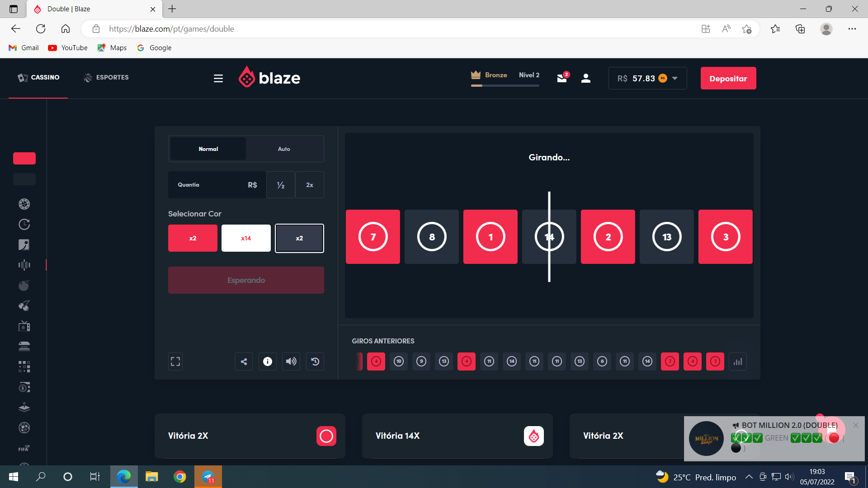Open the Google bookmark
The image size is (868, 488).
pyautogui.click(x=154, y=48)
